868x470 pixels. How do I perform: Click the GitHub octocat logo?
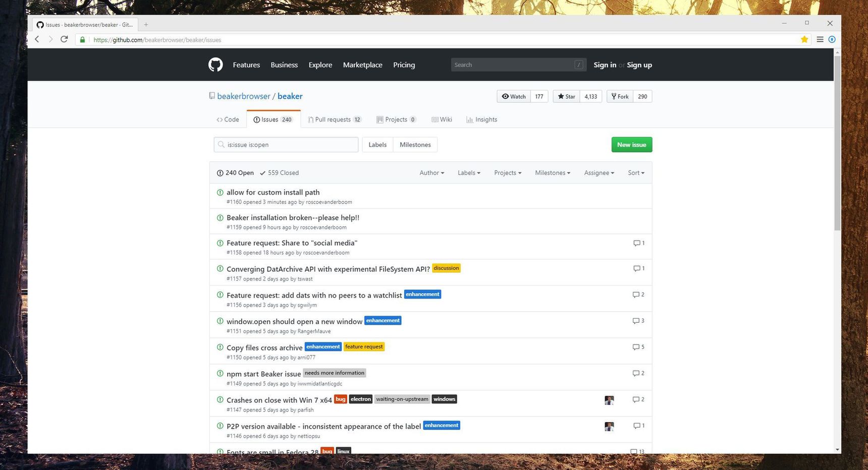215,65
